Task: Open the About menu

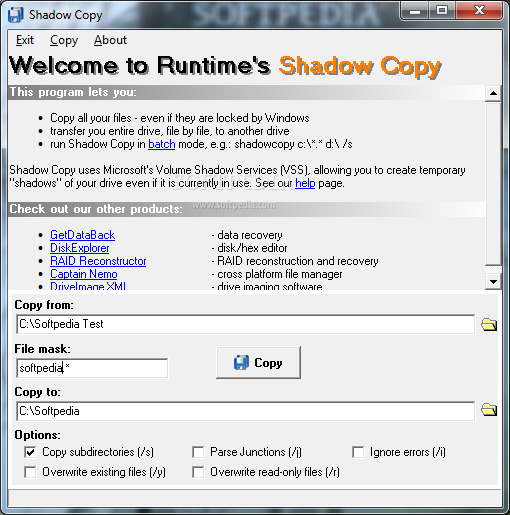Action: [110, 40]
